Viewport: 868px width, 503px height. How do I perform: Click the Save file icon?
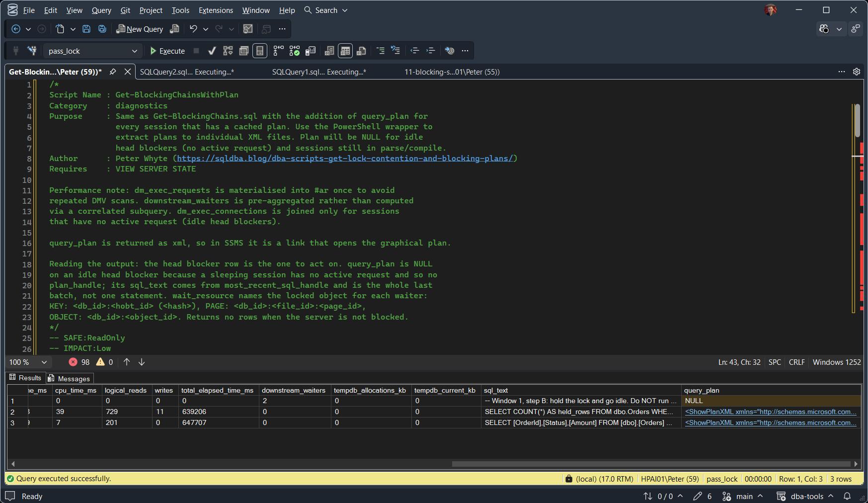point(86,29)
